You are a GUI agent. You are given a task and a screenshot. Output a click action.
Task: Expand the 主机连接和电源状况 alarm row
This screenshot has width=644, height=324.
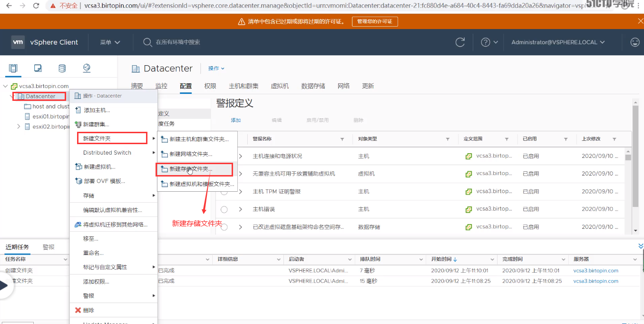(241, 156)
